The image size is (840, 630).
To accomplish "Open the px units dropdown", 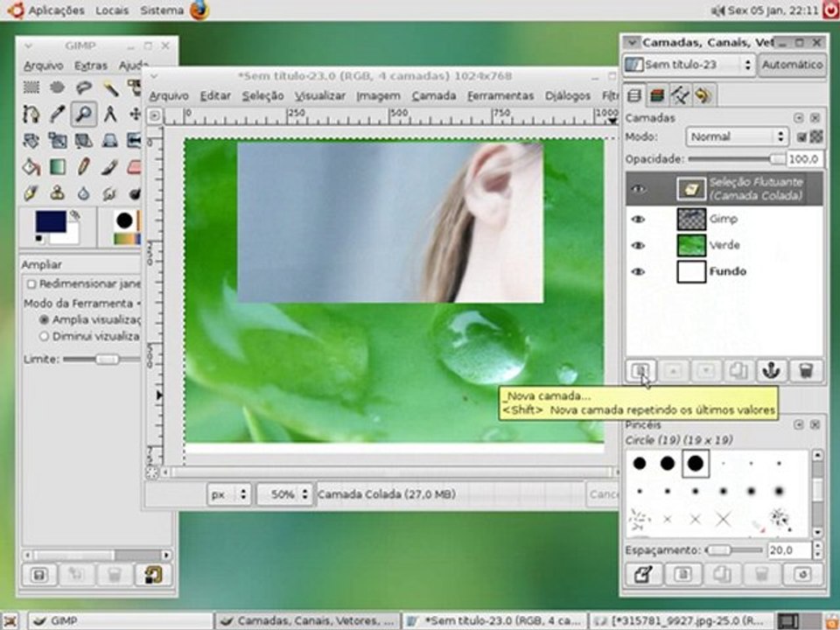I will (x=228, y=494).
